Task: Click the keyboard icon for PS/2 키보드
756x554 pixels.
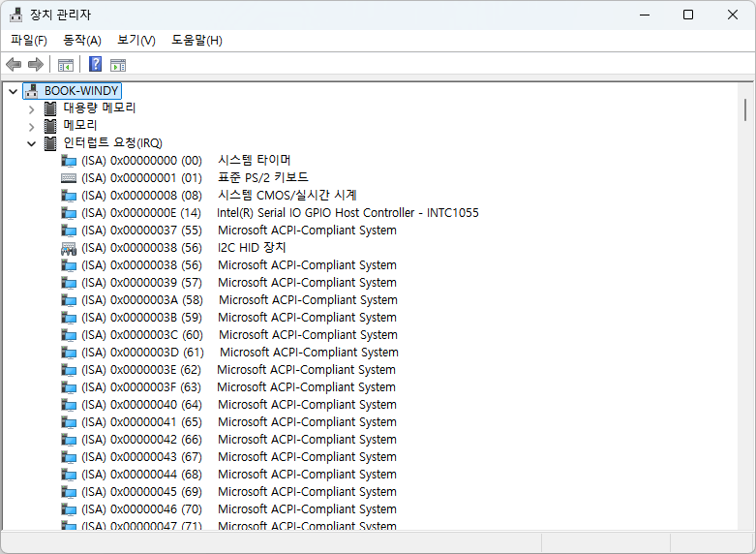Action: (69, 177)
